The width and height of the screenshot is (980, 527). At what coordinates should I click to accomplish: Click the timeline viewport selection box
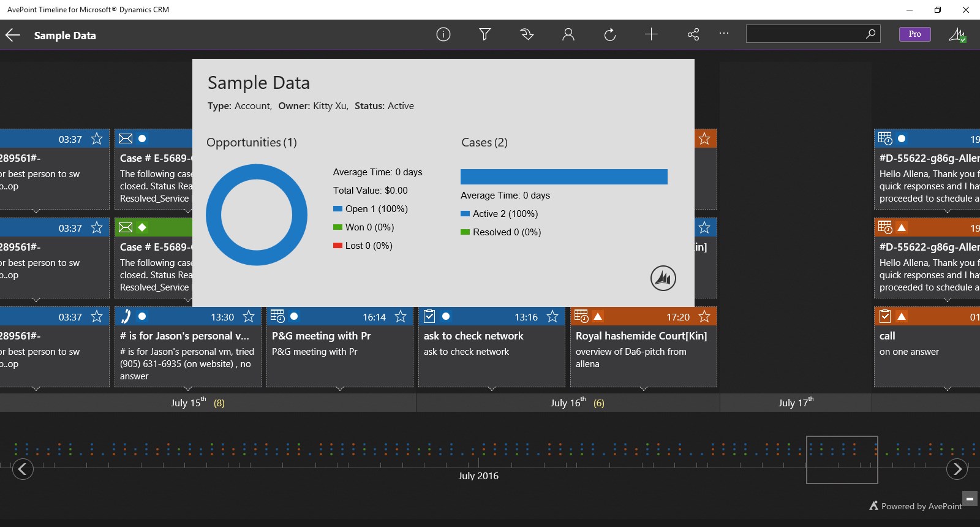842,460
